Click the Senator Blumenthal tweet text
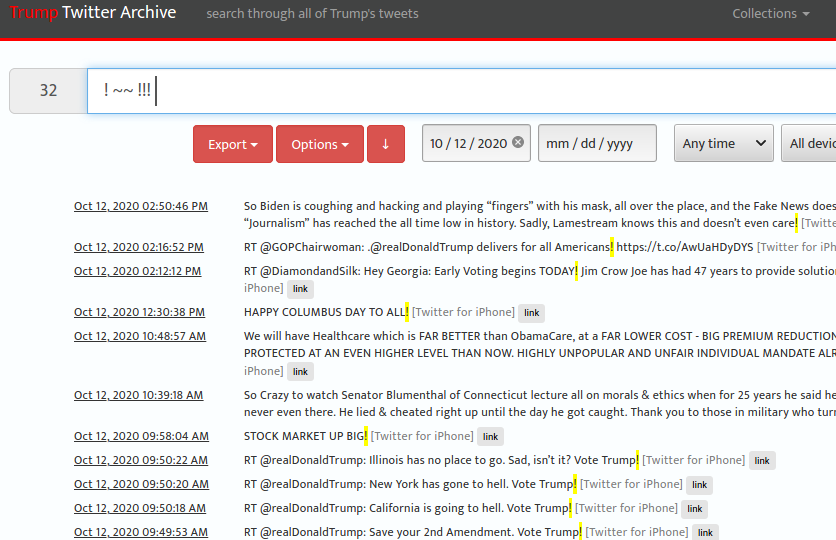Image resolution: width=836 pixels, height=540 pixels. (540, 404)
